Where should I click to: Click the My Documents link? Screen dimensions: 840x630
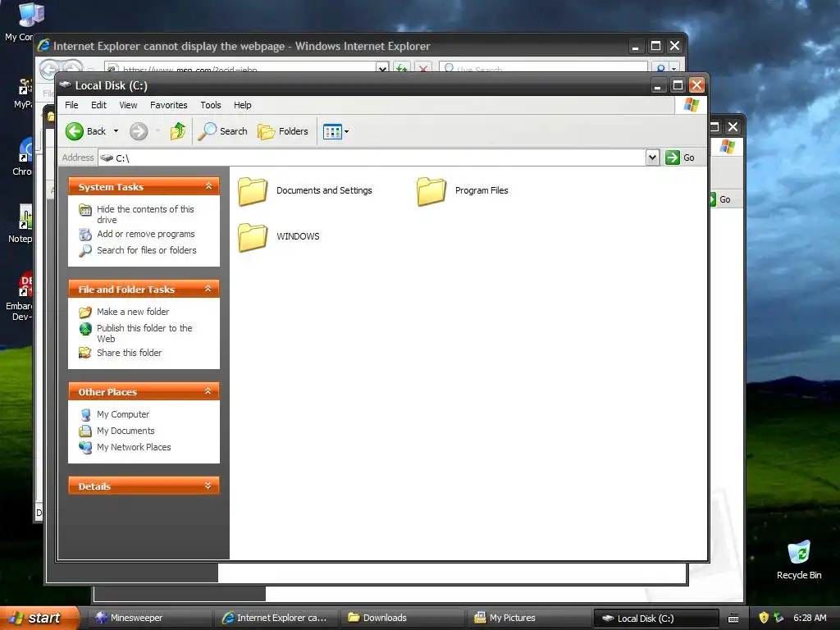(126, 431)
